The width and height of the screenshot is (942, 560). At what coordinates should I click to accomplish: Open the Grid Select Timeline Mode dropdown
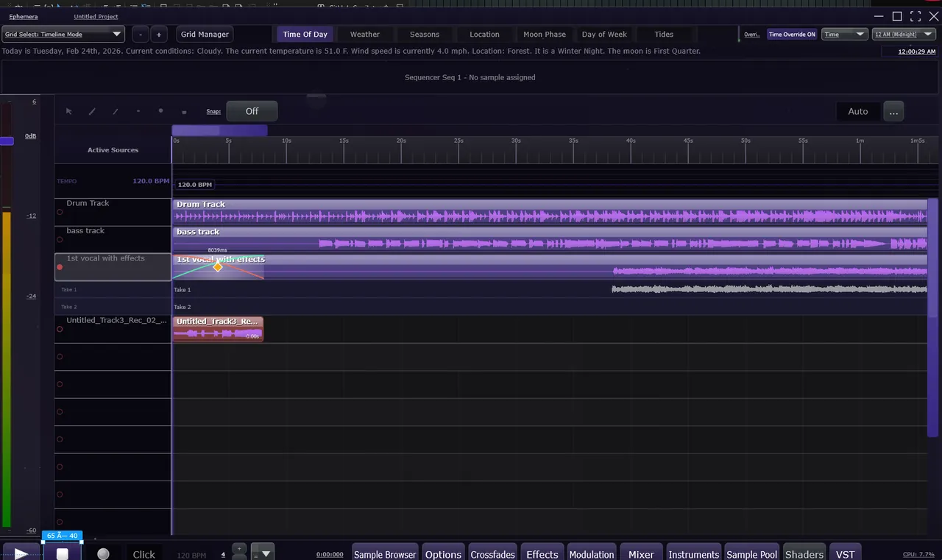[63, 35]
